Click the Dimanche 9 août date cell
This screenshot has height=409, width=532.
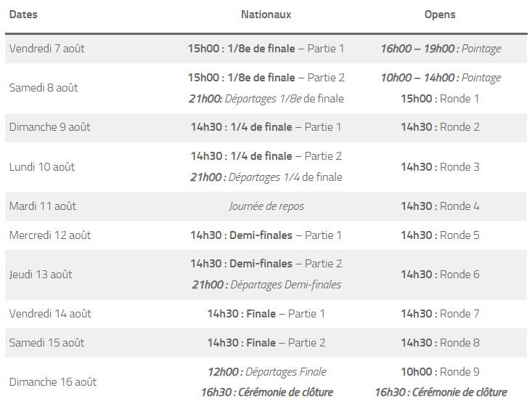[x=50, y=127]
